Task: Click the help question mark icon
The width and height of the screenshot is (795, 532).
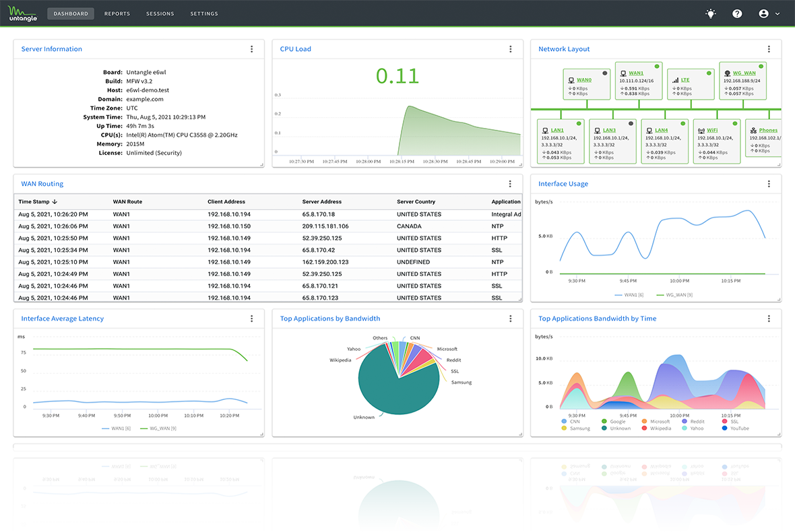Action: 737,13
